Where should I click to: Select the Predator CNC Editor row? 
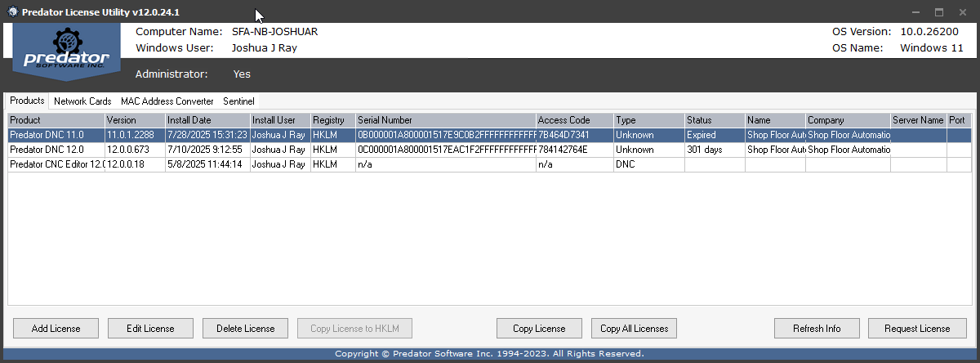(x=56, y=164)
